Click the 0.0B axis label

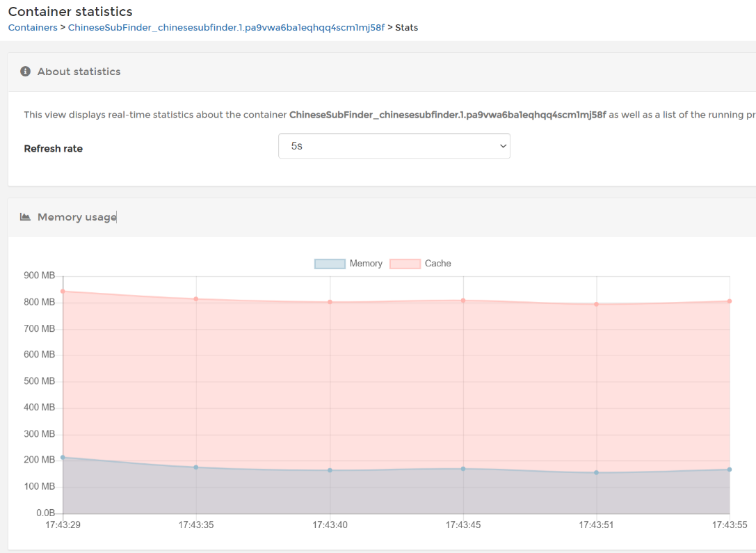click(x=45, y=513)
